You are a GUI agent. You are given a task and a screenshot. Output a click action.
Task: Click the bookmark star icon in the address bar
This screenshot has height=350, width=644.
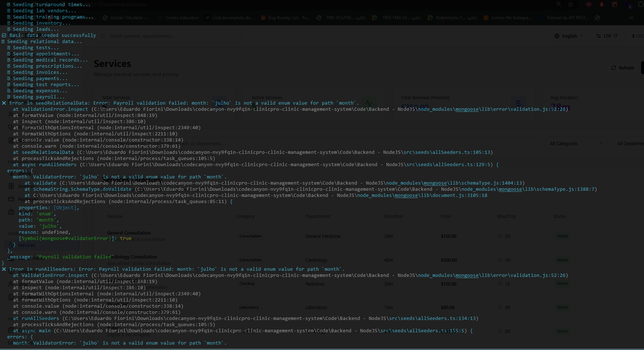click(571, 4)
